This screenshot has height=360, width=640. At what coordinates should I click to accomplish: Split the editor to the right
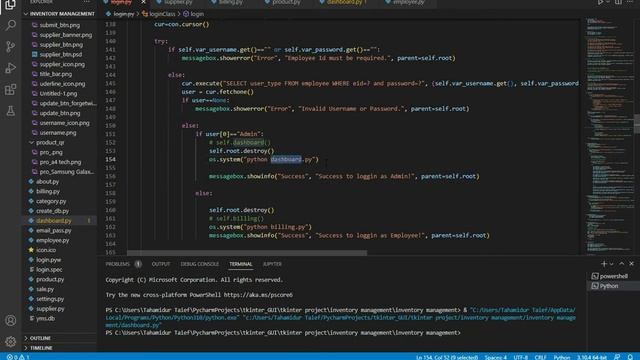[x=618, y=2]
